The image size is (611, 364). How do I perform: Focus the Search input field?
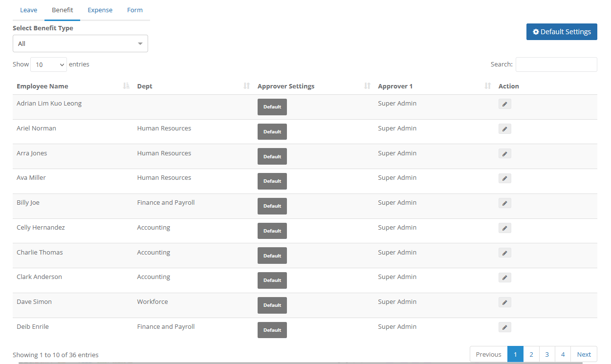[x=556, y=64]
